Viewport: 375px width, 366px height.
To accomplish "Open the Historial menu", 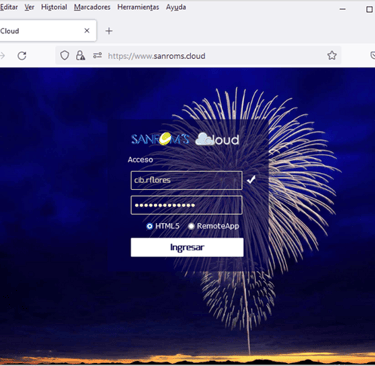I will [54, 7].
